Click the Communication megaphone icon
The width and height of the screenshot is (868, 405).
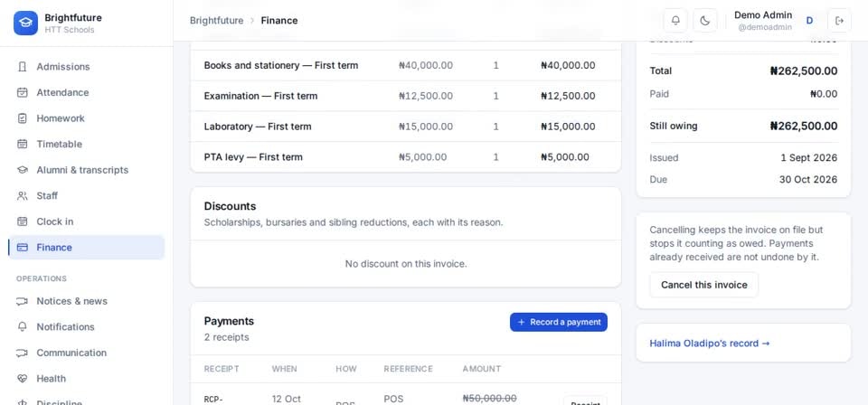point(22,353)
